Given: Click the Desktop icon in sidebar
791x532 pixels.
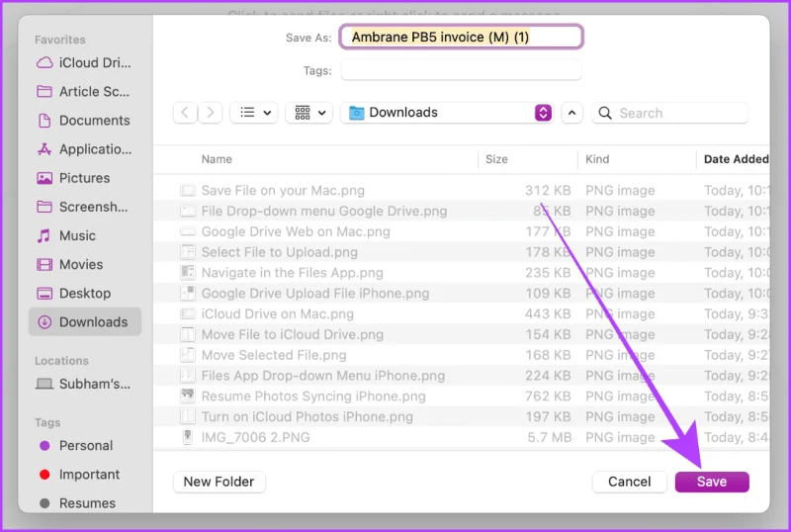Looking at the screenshot, I should 44,293.
